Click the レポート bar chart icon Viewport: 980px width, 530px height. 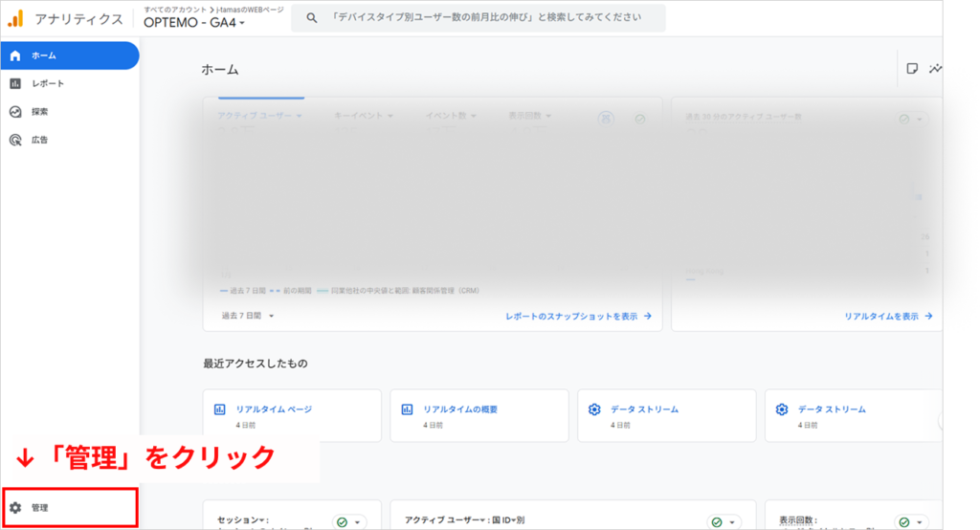tap(15, 84)
